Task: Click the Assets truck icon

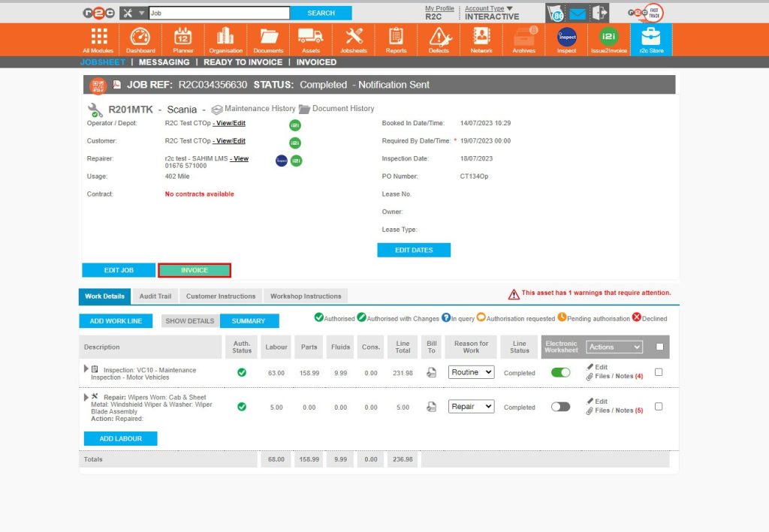Action: (311, 36)
